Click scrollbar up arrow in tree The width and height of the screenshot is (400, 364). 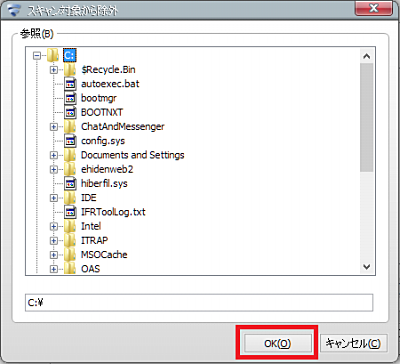(x=367, y=56)
